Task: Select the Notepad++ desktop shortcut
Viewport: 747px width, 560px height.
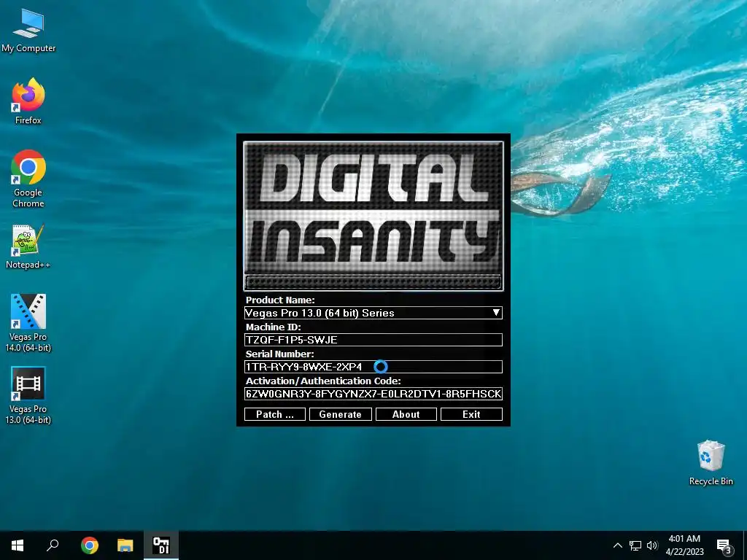Action: click(x=28, y=246)
